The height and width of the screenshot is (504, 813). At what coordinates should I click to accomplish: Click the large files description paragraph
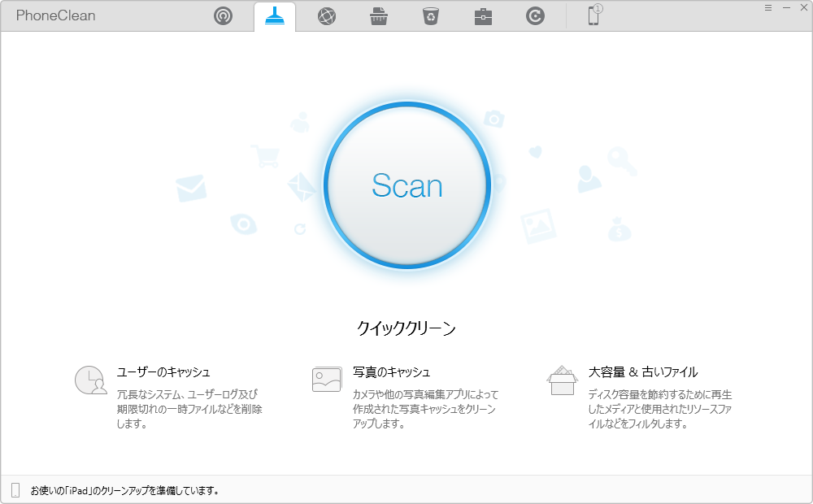(660, 409)
